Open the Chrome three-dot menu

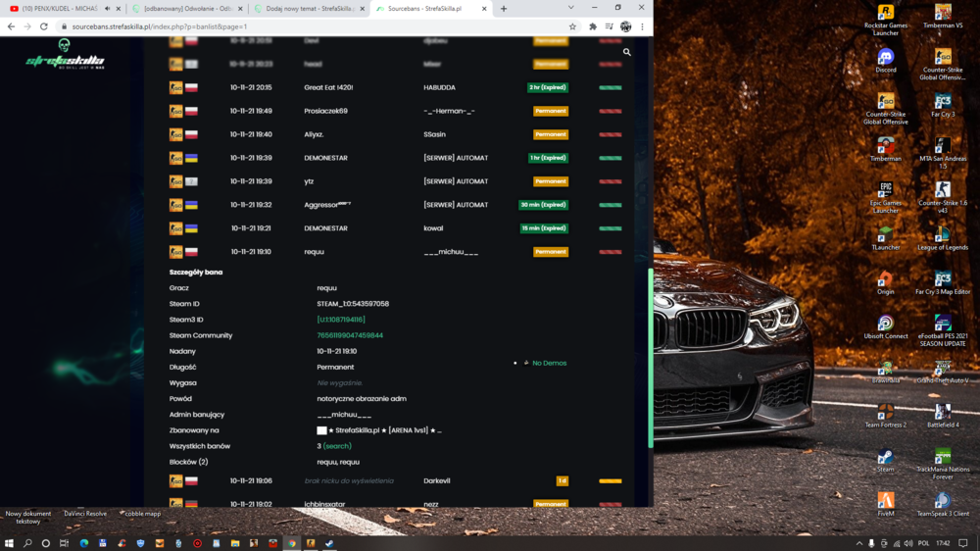click(642, 26)
